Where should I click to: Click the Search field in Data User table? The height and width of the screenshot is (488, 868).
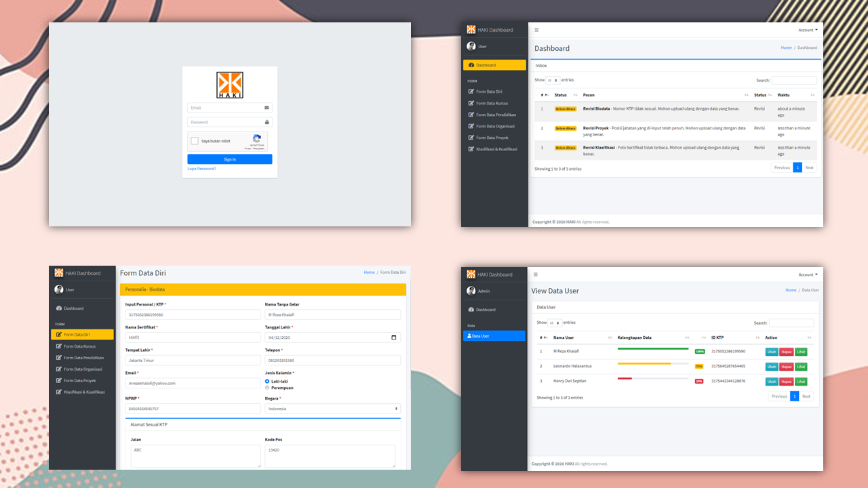(791, 323)
